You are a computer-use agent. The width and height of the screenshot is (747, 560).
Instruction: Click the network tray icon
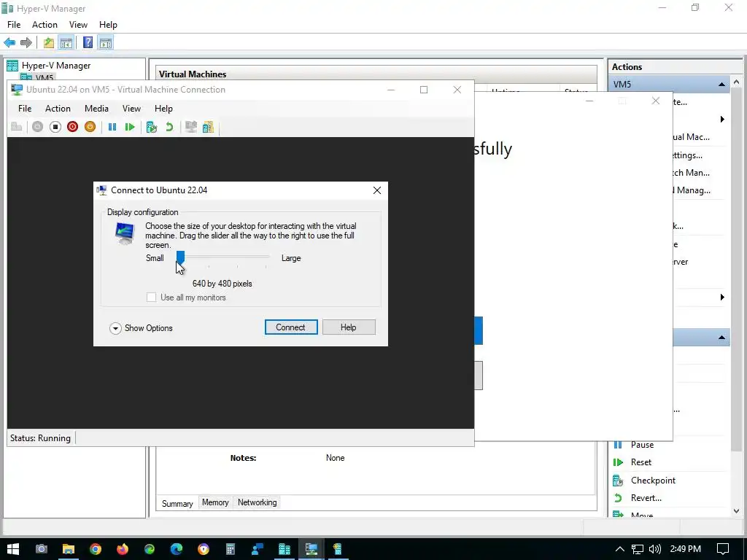(x=638, y=550)
